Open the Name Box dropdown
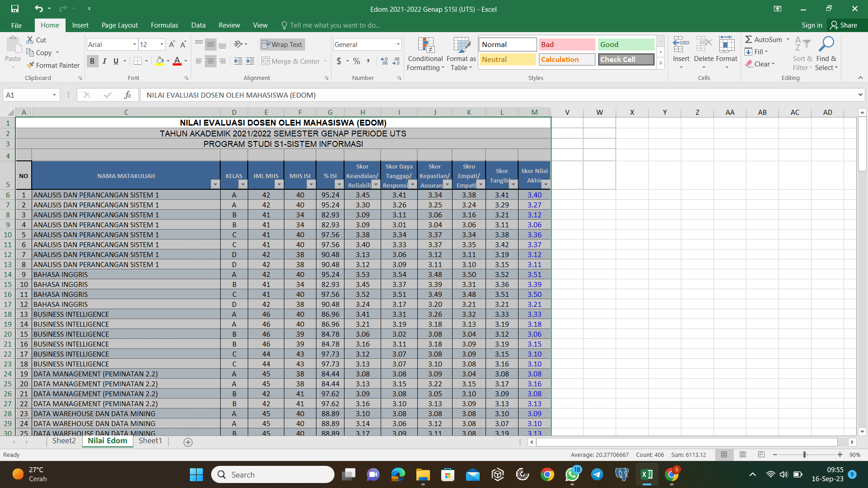 tap(54, 95)
